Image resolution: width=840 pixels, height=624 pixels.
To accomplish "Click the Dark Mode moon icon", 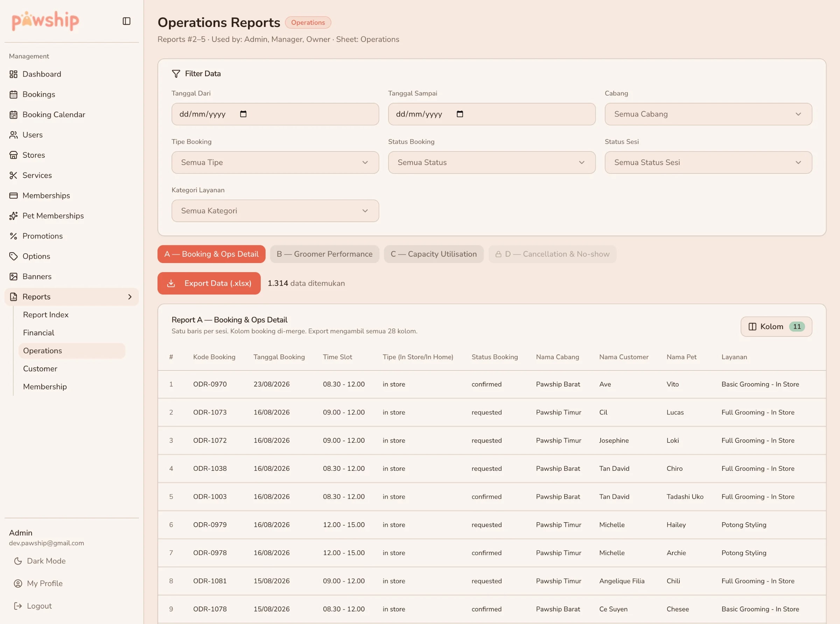I will tap(18, 561).
